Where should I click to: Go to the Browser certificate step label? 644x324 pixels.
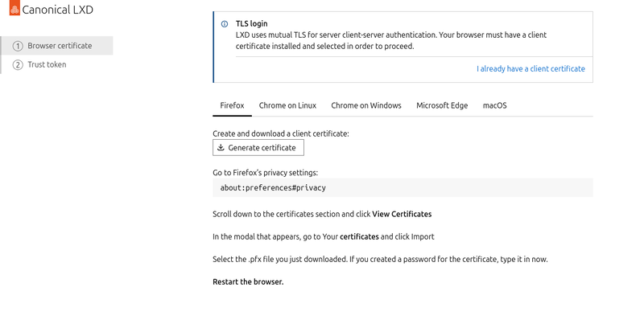point(60,46)
